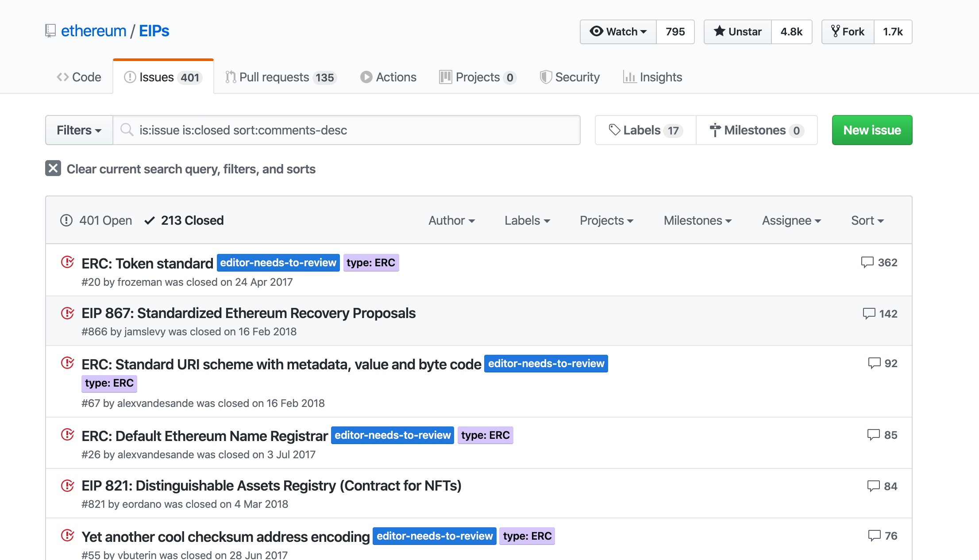Click the repository book icon beside ethereum
979x560 pixels.
point(50,31)
